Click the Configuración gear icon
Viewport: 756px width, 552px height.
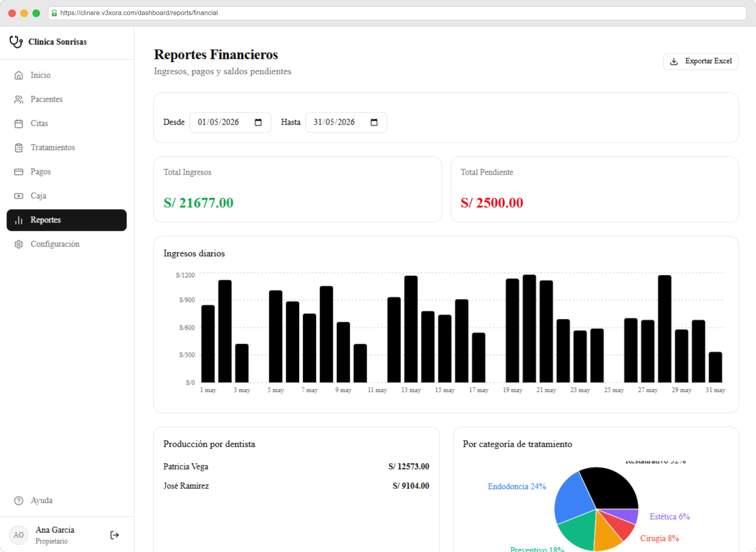tap(19, 244)
